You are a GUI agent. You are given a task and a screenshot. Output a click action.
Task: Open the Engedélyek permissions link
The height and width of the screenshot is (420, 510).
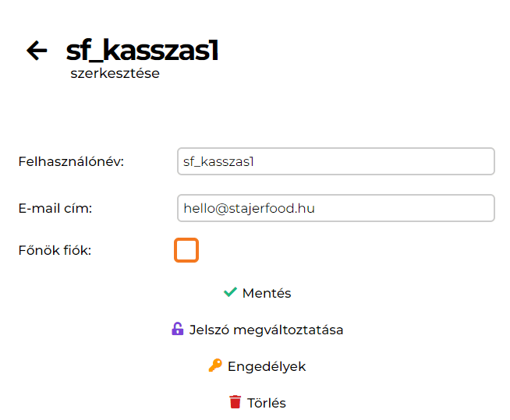click(267, 366)
